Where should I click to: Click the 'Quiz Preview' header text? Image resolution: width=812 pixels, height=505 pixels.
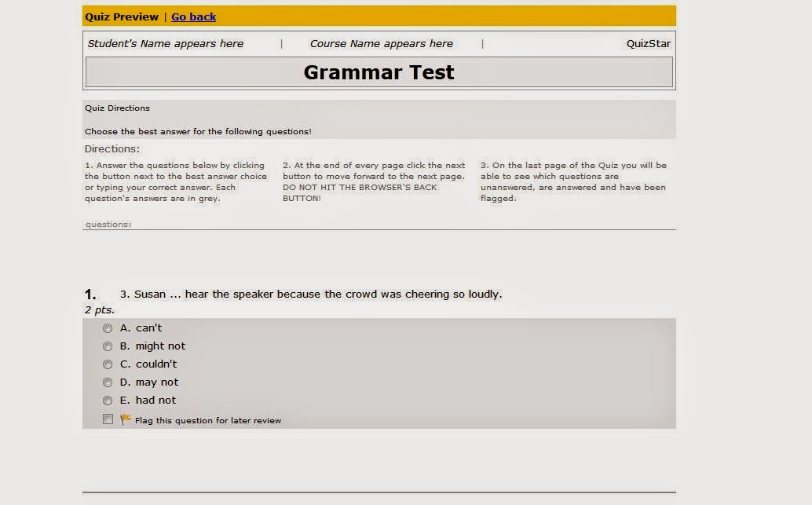click(122, 16)
